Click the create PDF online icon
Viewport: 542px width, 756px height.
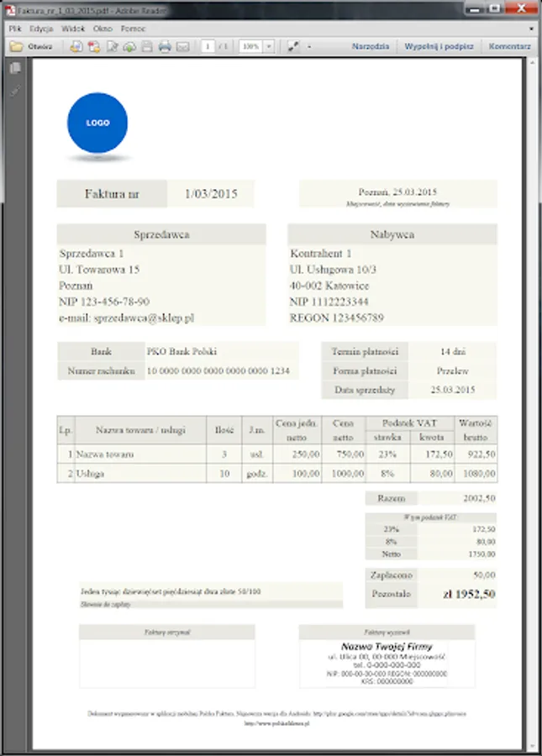(76, 46)
